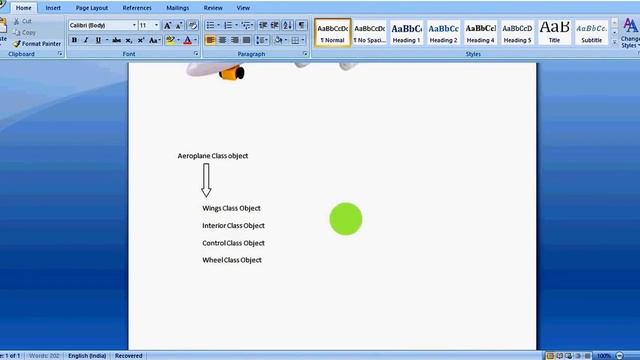
Task: Open the Review tab
Action: pos(213,8)
